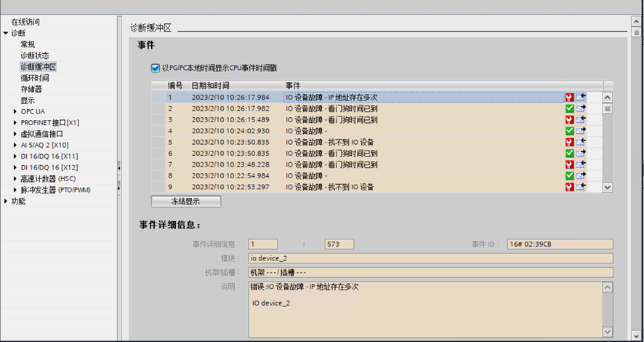Click the green check icon in event row 2
Image resolution: width=644 pixels, height=342 pixels.
(x=569, y=108)
